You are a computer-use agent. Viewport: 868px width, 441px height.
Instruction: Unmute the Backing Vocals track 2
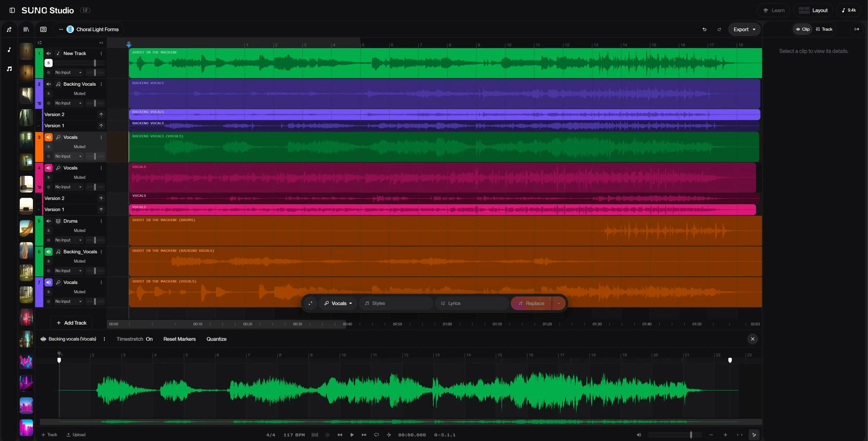[x=49, y=84]
